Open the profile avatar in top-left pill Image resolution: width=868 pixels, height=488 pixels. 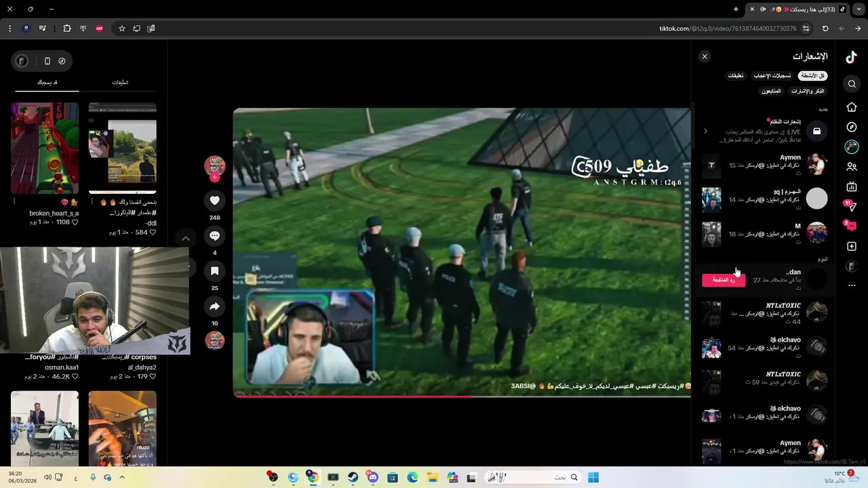(x=22, y=61)
